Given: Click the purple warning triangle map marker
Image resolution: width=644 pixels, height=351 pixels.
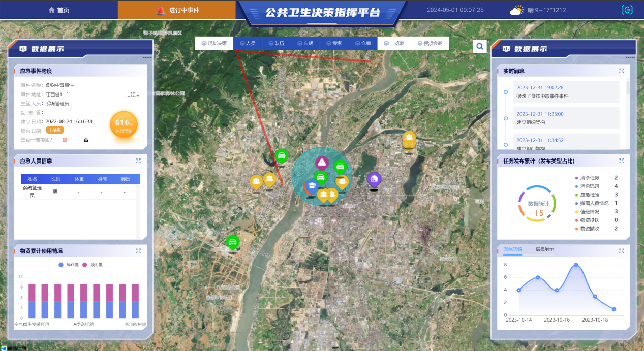Looking at the screenshot, I should (x=321, y=163).
